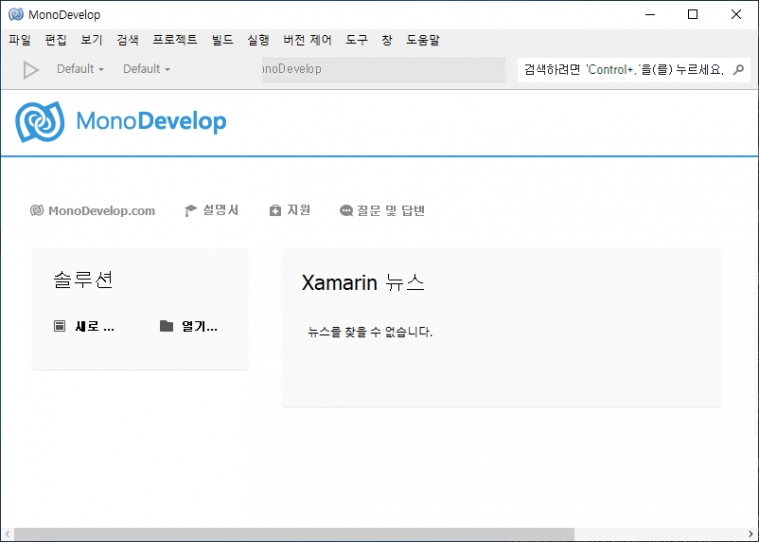The image size is (759, 542).
Task: Open the 파일 menu
Action: [20, 40]
